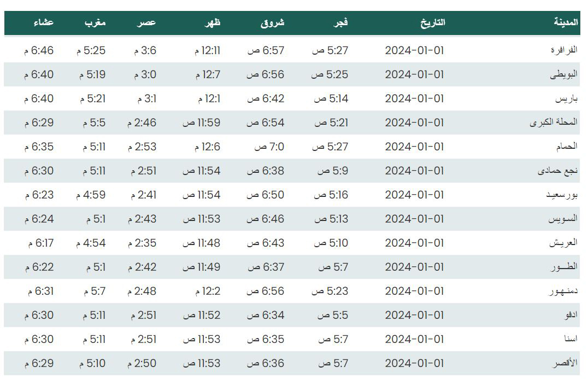Viewport: 588px width, 390px height.
Task: Click the فجر column header
Action: (340, 22)
